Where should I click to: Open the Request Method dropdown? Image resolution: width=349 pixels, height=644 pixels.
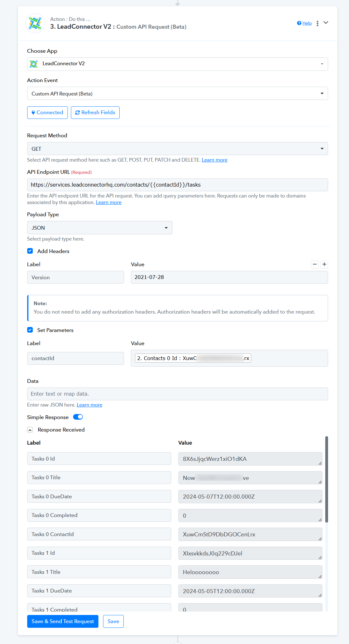pos(177,149)
